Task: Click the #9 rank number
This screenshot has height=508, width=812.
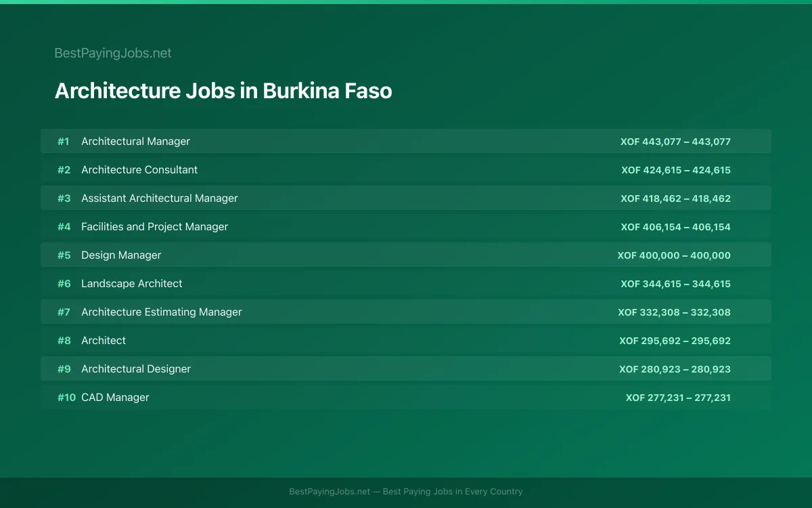Action: tap(64, 368)
